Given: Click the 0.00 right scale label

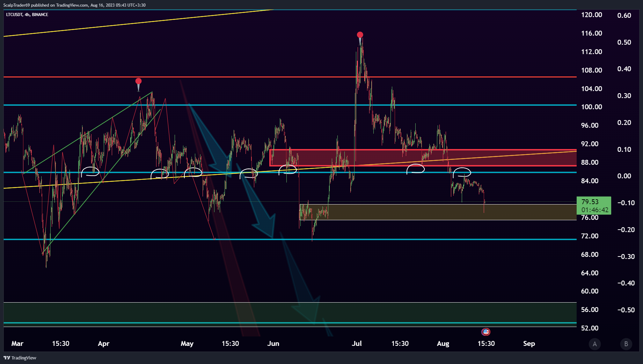Looking at the screenshot, I should (x=624, y=176).
